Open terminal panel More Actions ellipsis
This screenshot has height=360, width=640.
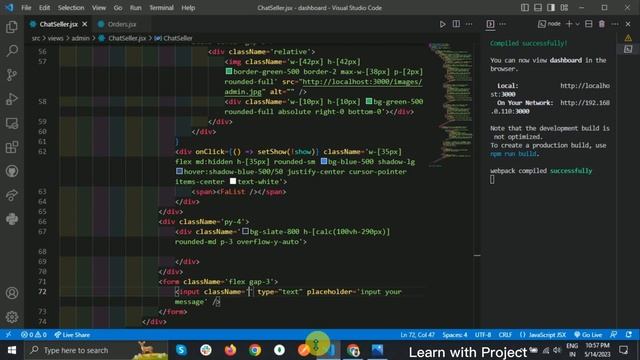[x=615, y=24]
